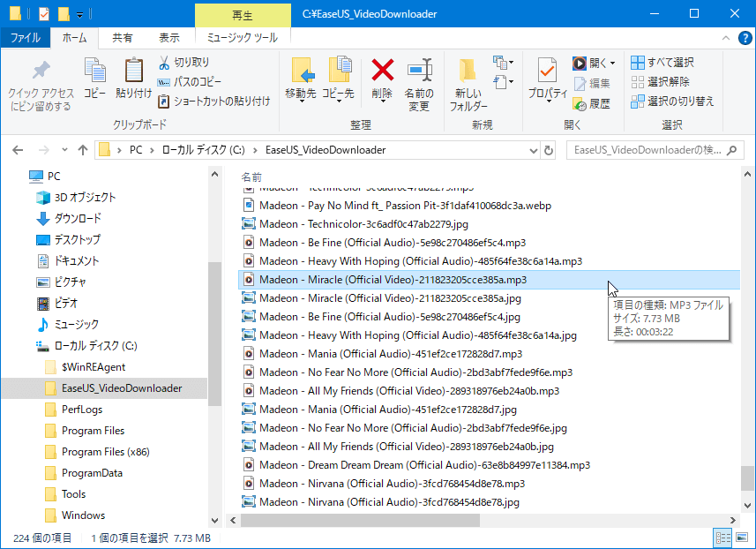
Task: Open the 表示 ribbon tab
Action: point(168,38)
